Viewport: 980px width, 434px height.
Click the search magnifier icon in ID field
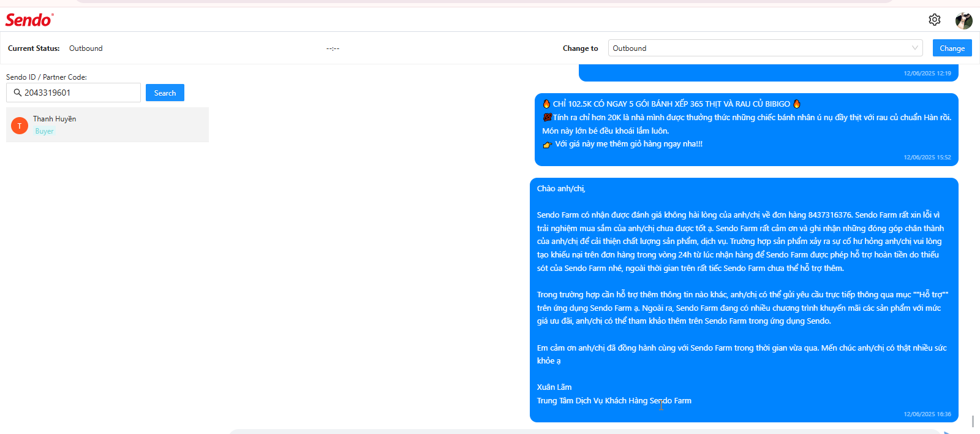(18, 93)
